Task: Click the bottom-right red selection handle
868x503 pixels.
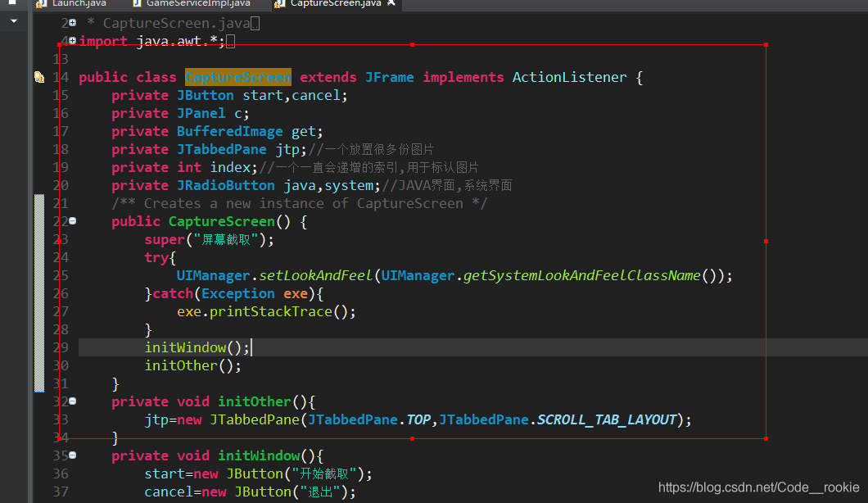Action: [766, 438]
